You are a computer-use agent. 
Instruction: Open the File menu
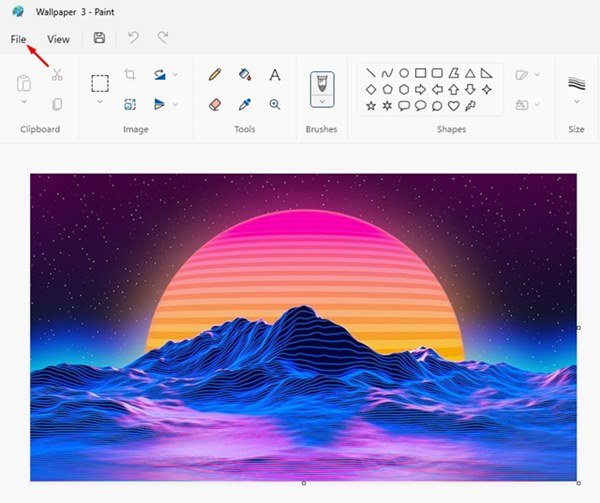point(18,39)
